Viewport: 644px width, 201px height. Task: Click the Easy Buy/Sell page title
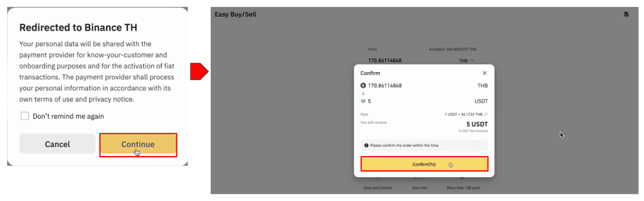coord(235,14)
